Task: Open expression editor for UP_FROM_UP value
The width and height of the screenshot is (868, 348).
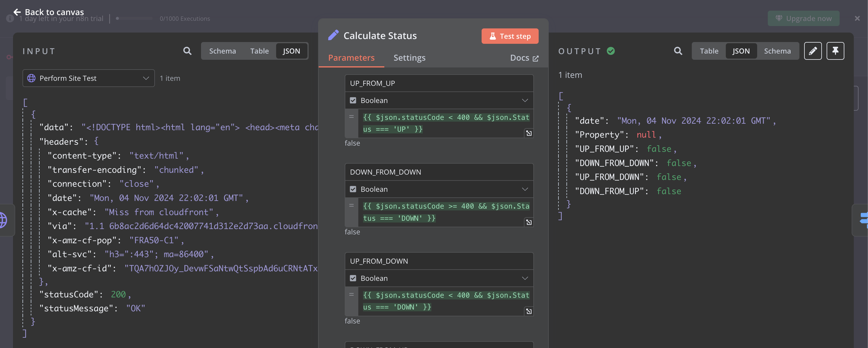Action: (529, 133)
